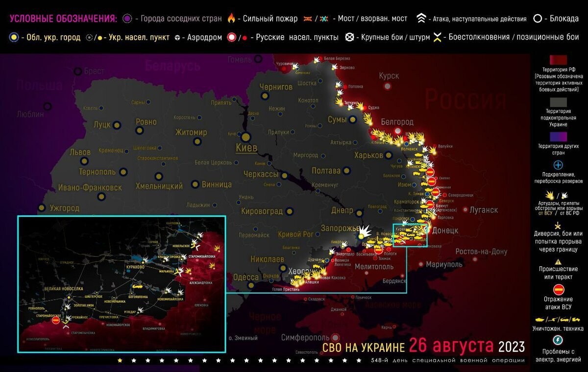The image size is (588, 372).
Task: Click the blockade circle legend icon
Action: click(538, 19)
